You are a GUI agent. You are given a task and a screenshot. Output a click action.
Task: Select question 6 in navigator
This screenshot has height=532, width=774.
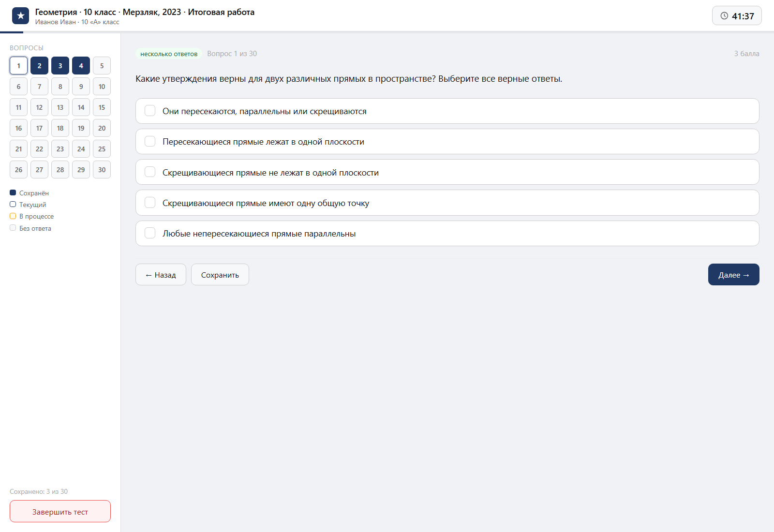(18, 87)
